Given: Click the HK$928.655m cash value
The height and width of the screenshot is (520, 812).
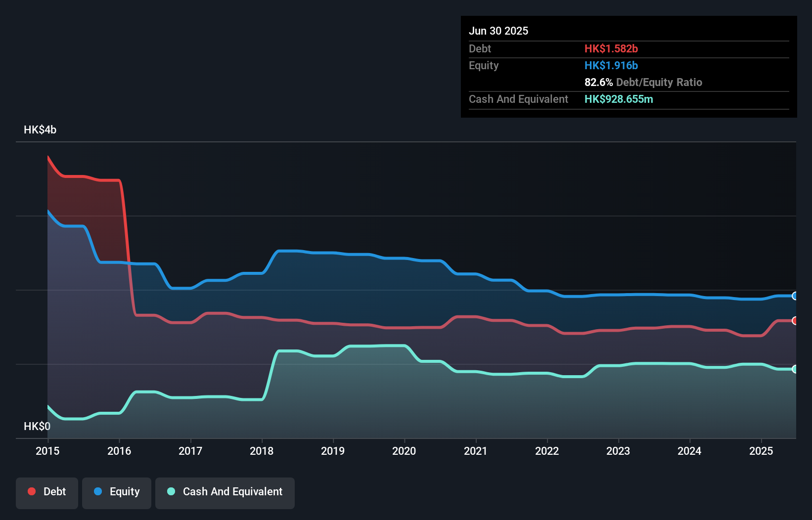Looking at the screenshot, I should point(619,99).
